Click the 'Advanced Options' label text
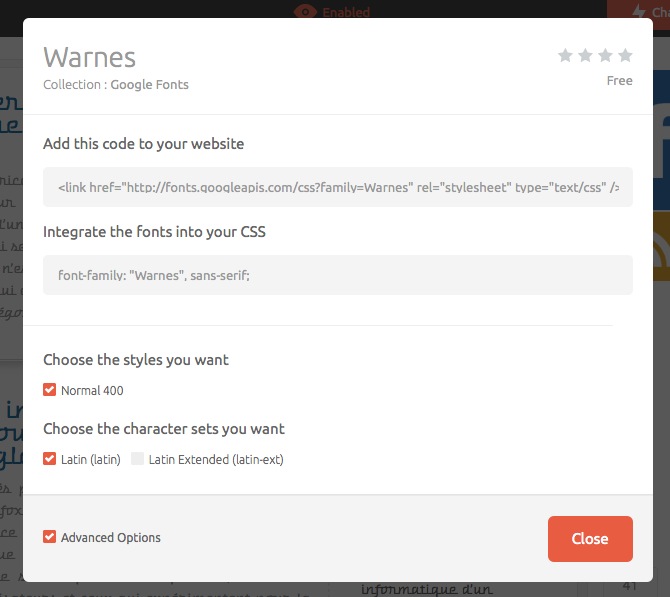 [x=110, y=538]
